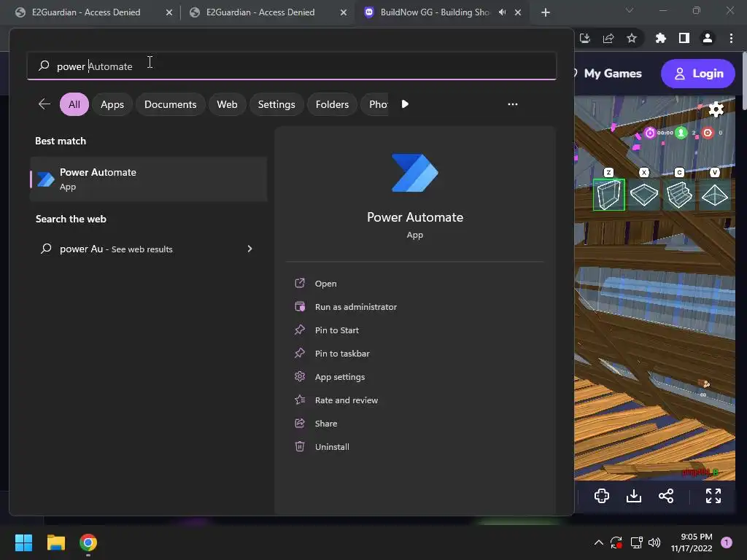The width and height of the screenshot is (747, 560).
Task: Switch to the Settings search filter
Action: click(276, 104)
